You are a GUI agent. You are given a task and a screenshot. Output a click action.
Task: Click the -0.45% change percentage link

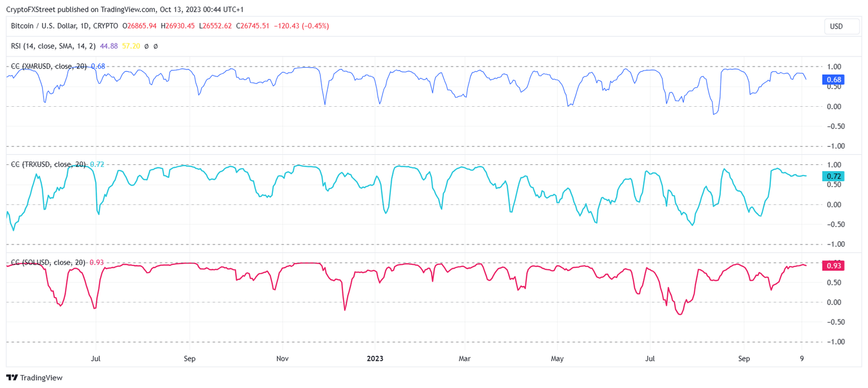[314, 25]
